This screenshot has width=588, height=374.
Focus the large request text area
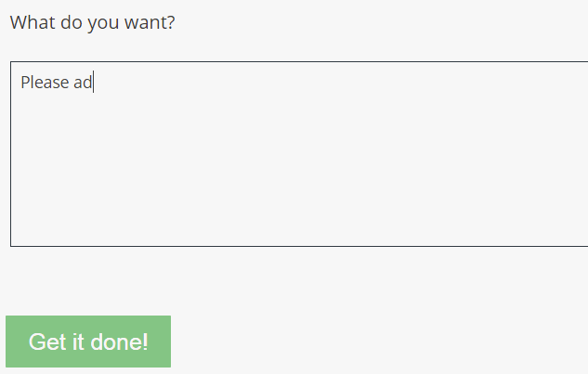(x=299, y=154)
